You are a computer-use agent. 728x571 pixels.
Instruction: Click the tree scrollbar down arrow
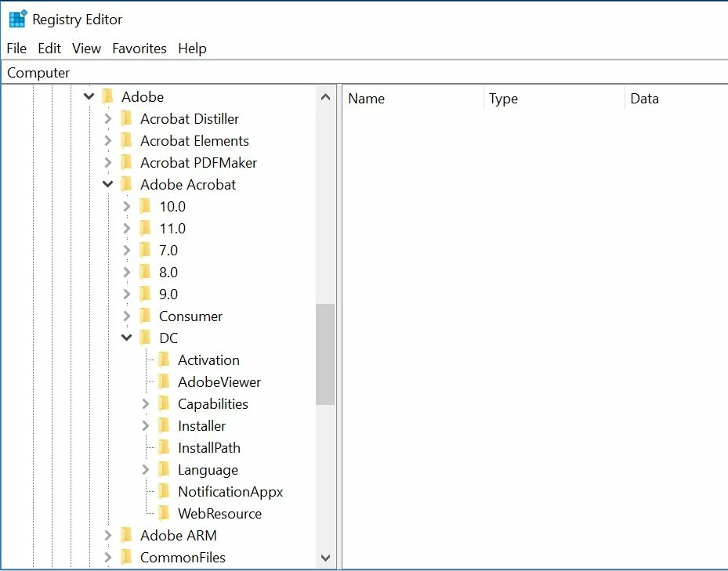pos(325,558)
